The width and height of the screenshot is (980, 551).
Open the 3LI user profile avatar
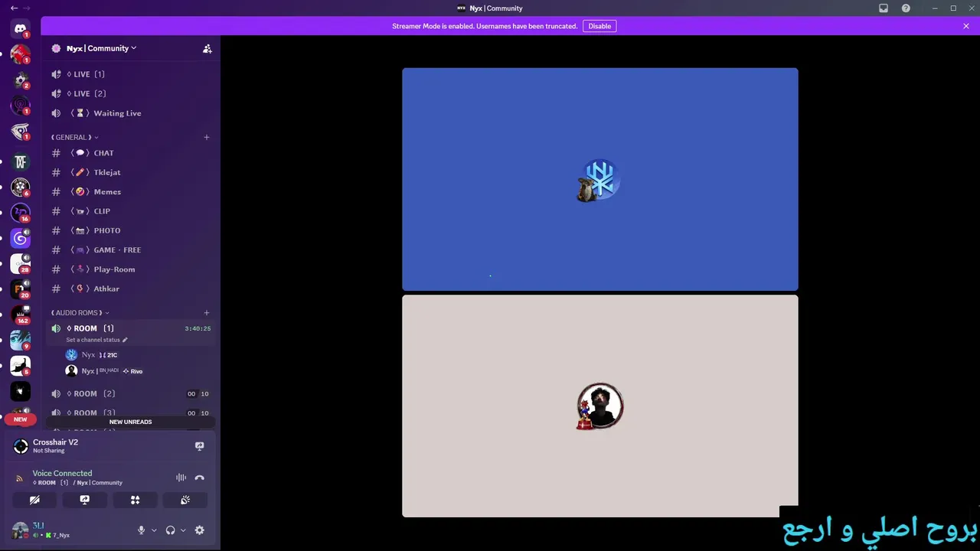point(20,530)
